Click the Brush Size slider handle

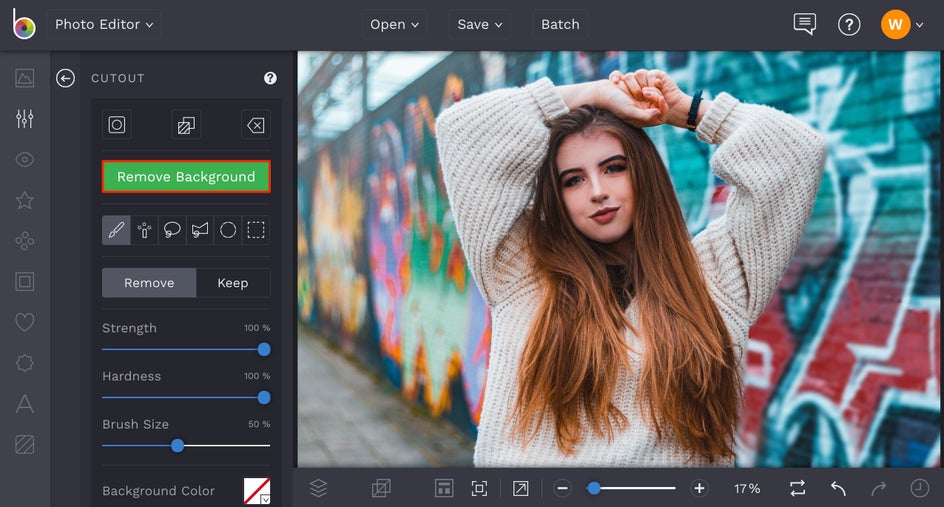(177, 446)
